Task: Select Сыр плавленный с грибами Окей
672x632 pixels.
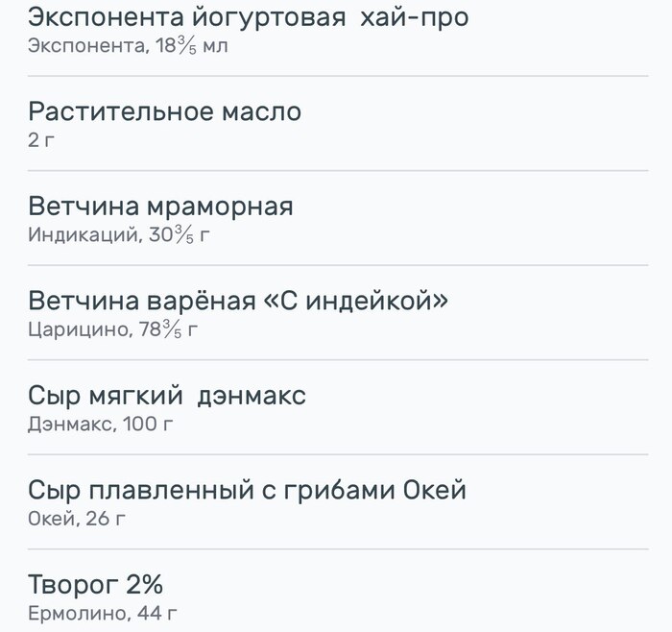Action: (x=338, y=502)
